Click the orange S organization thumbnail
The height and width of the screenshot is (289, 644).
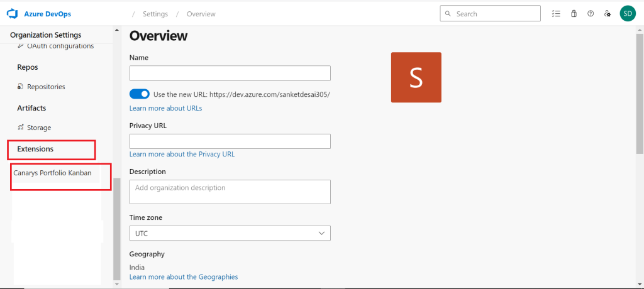tap(416, 77)
